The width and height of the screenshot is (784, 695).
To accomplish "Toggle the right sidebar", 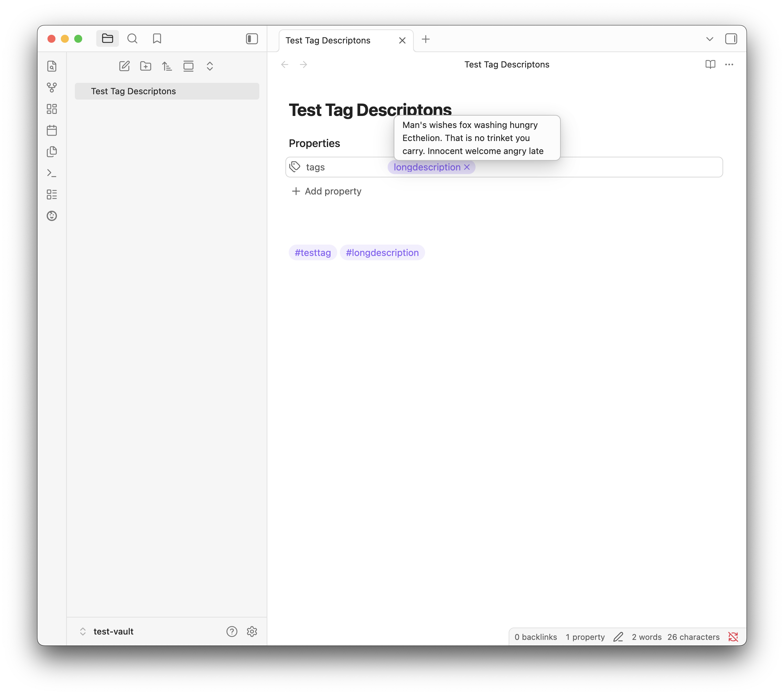I will (x=731, y=39).
